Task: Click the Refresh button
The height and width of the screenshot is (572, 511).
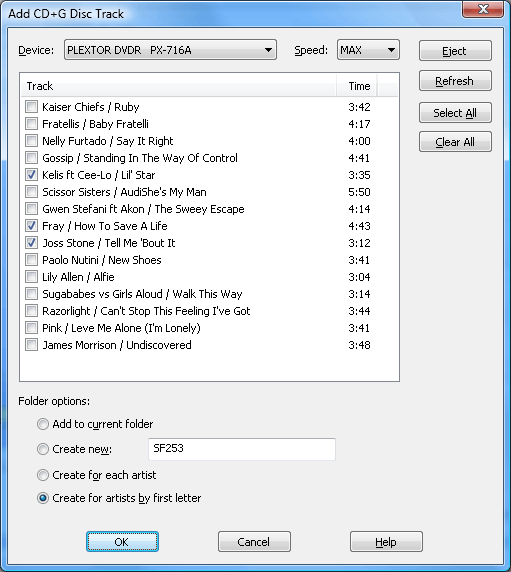Action: [455, 81]
